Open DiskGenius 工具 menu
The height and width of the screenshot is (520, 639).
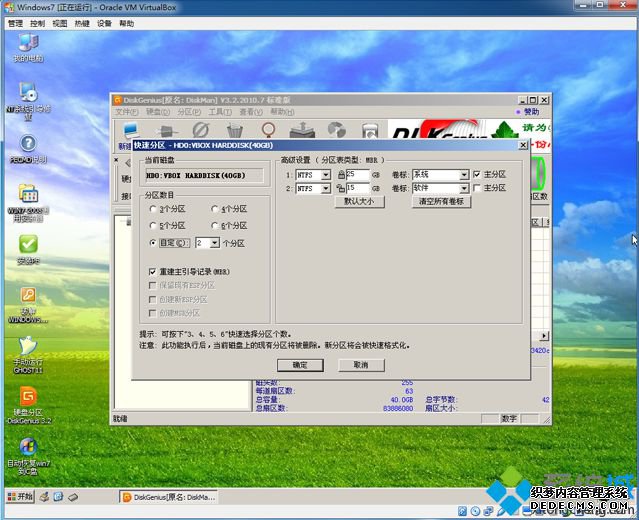(x=220, y=112)
